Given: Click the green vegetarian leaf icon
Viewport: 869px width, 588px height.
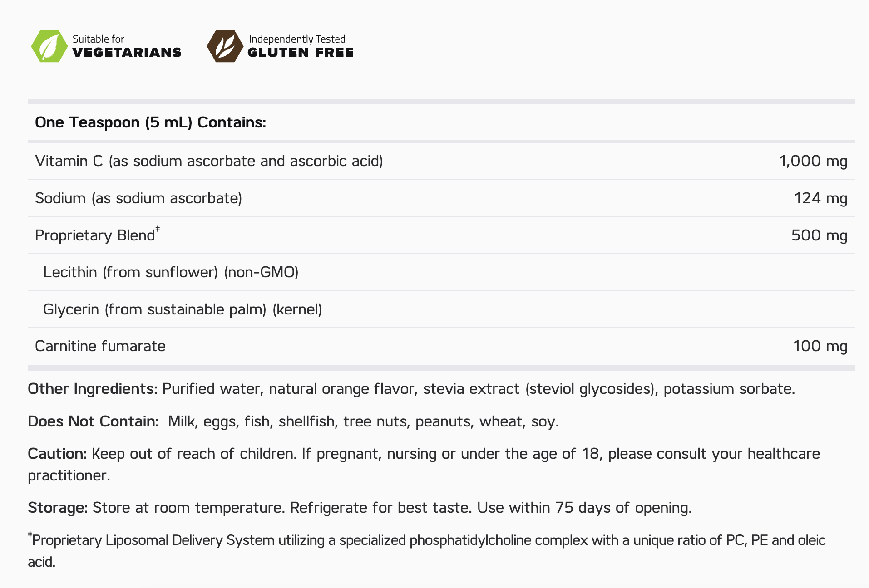Looking at the screenshot, I should pyautogui.click(x=49, y=46).
